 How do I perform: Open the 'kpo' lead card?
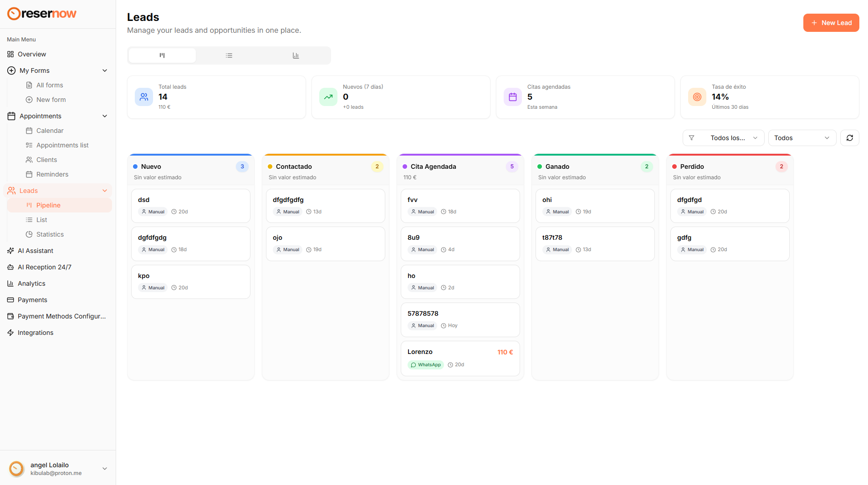[x=191, y=282]
